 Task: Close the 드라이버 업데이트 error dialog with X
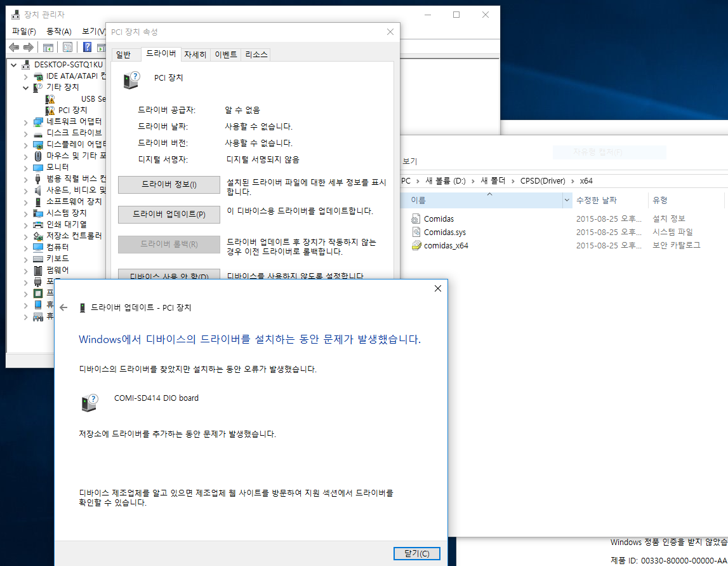click(x=437, y=288)
